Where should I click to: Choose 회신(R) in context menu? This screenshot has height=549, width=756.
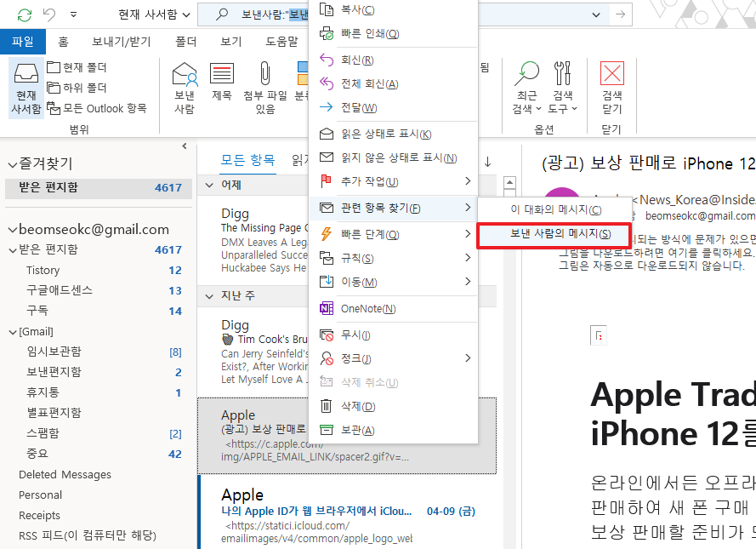394,60
